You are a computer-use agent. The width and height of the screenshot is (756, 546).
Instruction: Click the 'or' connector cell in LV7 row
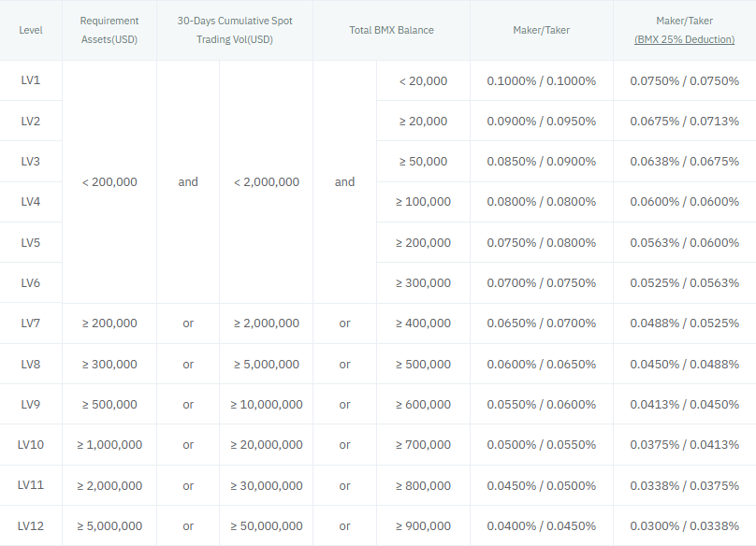(x=187, y=323)
